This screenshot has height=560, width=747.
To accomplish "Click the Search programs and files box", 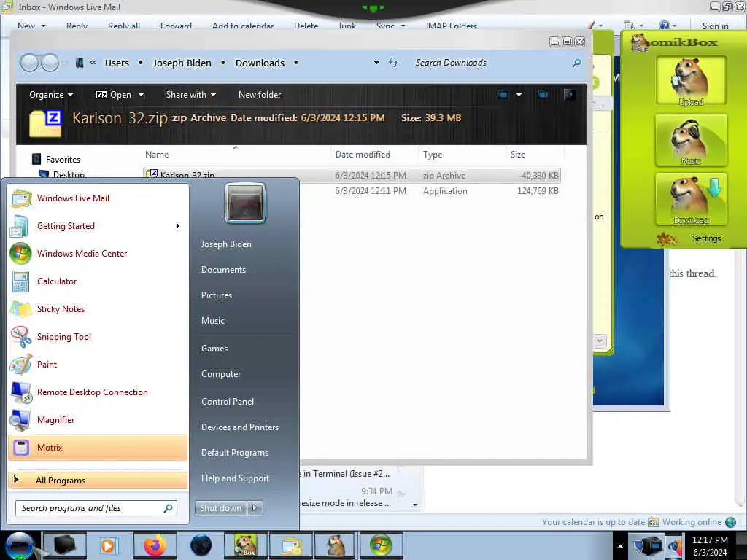I will (x=96, y=508).
